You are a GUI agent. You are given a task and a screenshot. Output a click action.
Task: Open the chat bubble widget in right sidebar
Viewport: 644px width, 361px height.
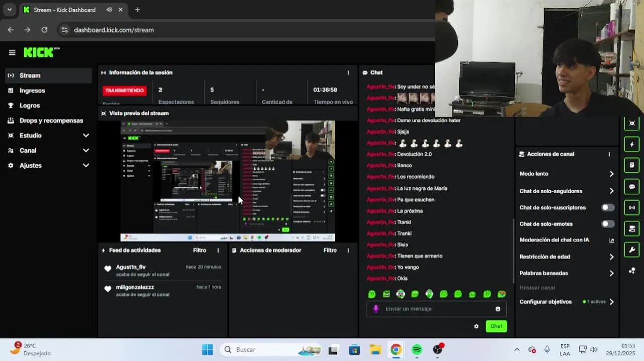(632, 186)
